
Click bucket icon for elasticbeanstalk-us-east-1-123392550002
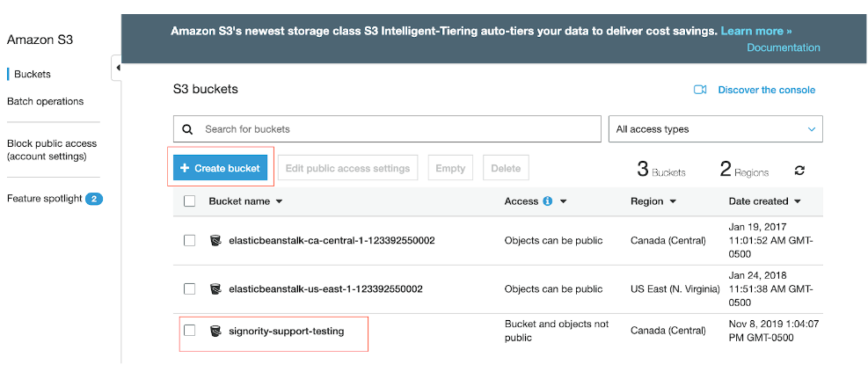tap(215, 289)
